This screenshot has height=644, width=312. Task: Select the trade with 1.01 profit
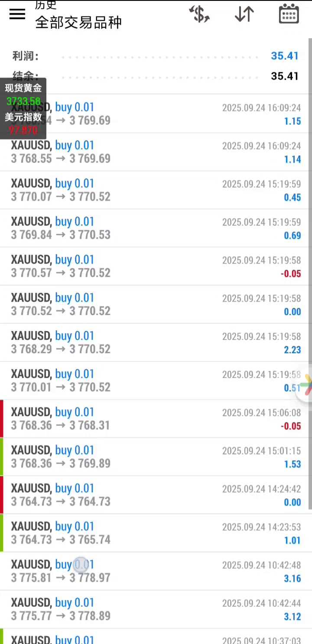156,533
